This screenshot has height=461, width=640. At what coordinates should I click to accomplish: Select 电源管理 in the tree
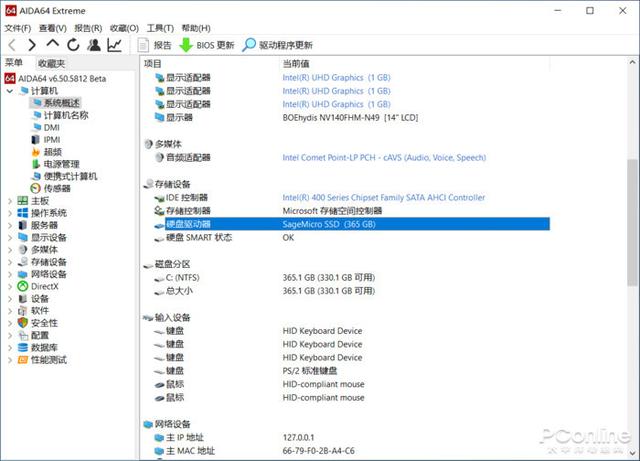[x=56, y=164]
